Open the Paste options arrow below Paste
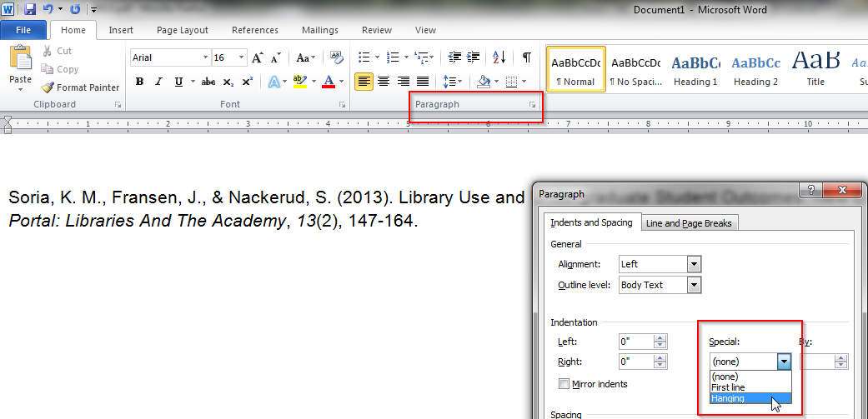The image size is (868, 419). pyautogui.click(x=21, y=89)
